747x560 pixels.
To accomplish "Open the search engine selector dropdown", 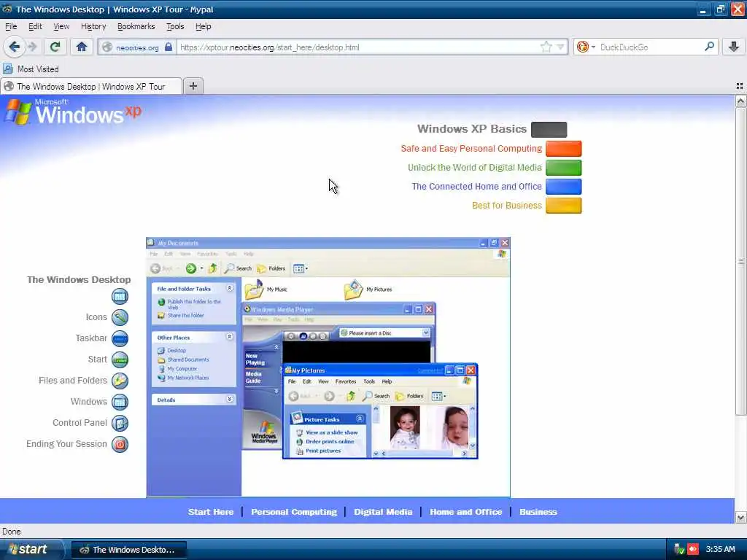I will [x=586, y=47].
